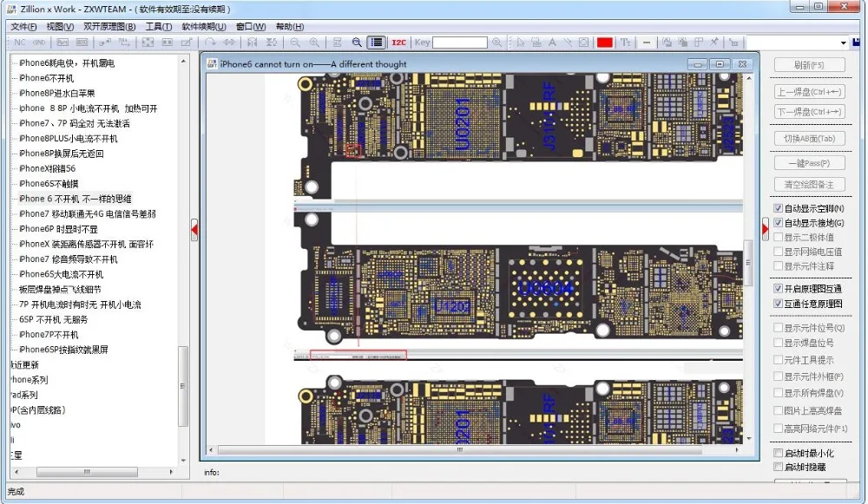Screen dimensions: 868x504
Task: Click the edit pencil note icon
Action: click(x=187, y=43)
